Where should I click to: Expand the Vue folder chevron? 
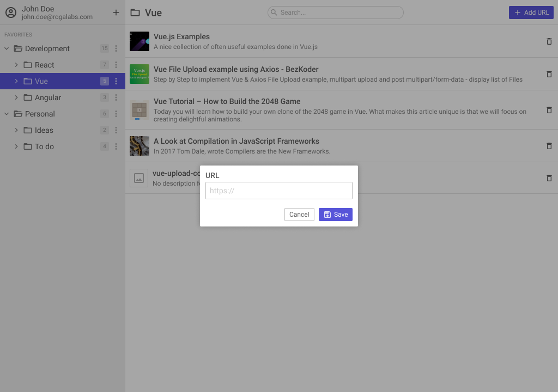(16, 81)
